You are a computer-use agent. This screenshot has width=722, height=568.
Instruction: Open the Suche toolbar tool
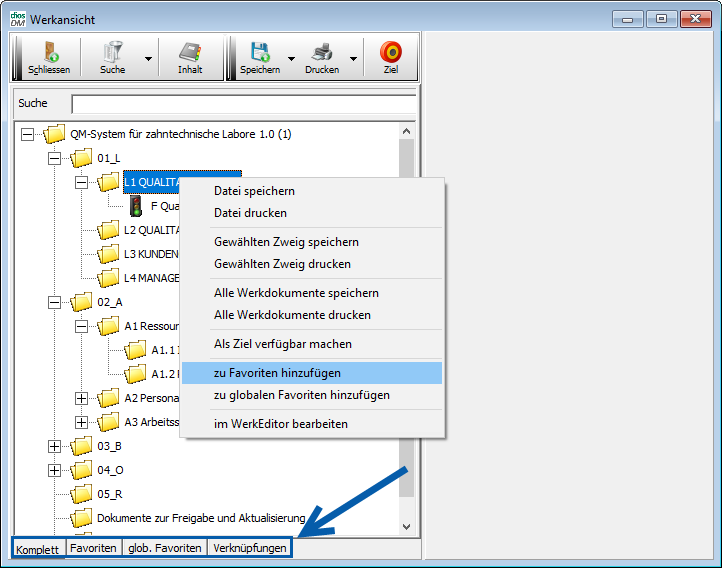pos(112,53)
